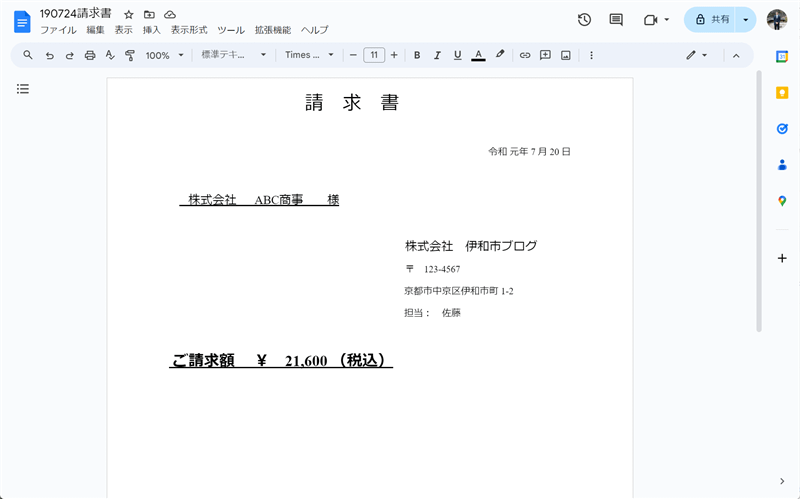Click the search magnifier in toolbar
Image resolution: width=800 pixels, height=499 pixels.
coord(28,55)
